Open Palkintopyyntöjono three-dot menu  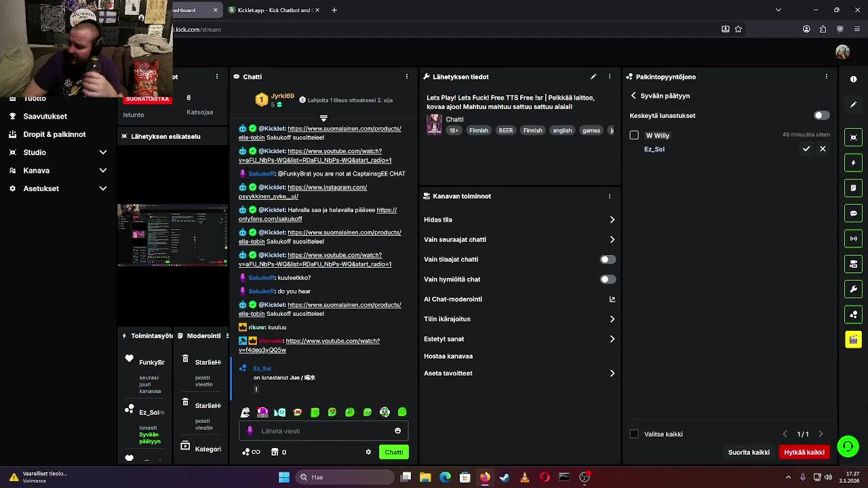point(826,77)
